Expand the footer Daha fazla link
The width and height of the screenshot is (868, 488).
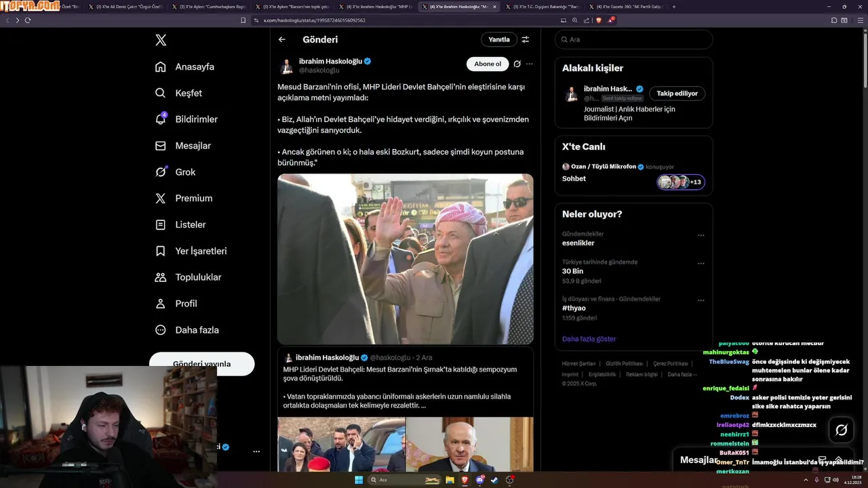[682, 374]
